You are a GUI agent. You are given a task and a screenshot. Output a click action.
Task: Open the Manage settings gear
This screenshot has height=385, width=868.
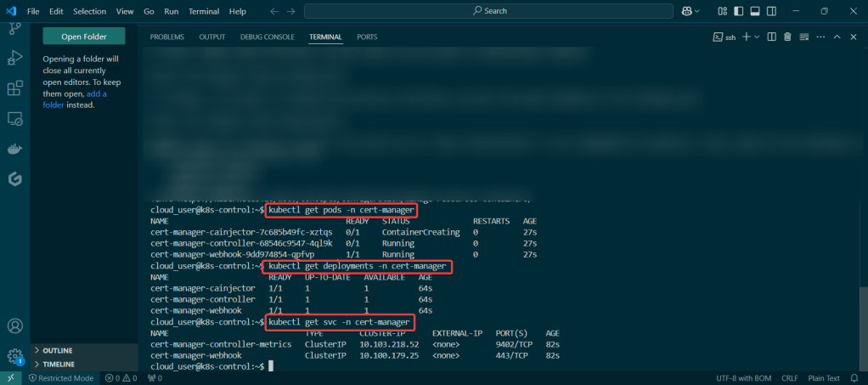14,355
